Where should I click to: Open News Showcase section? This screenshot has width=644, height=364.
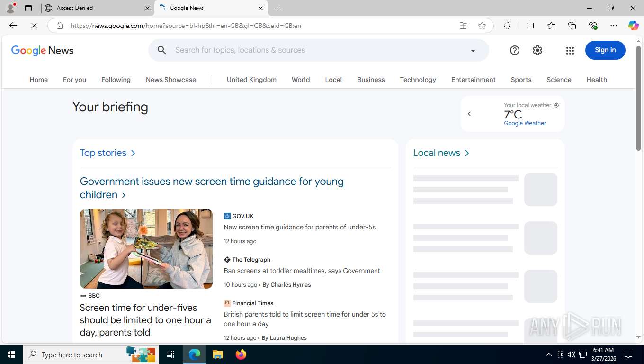tap(171, 80)
